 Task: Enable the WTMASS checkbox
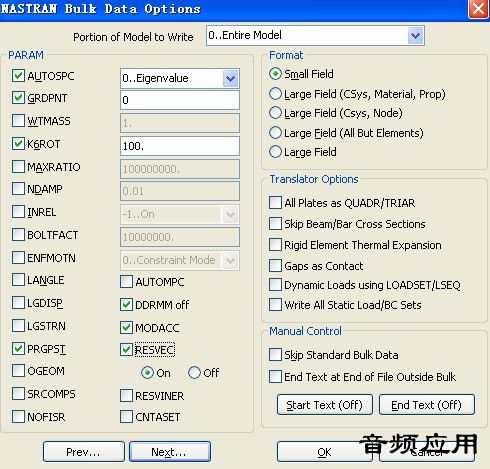point(18,121)
